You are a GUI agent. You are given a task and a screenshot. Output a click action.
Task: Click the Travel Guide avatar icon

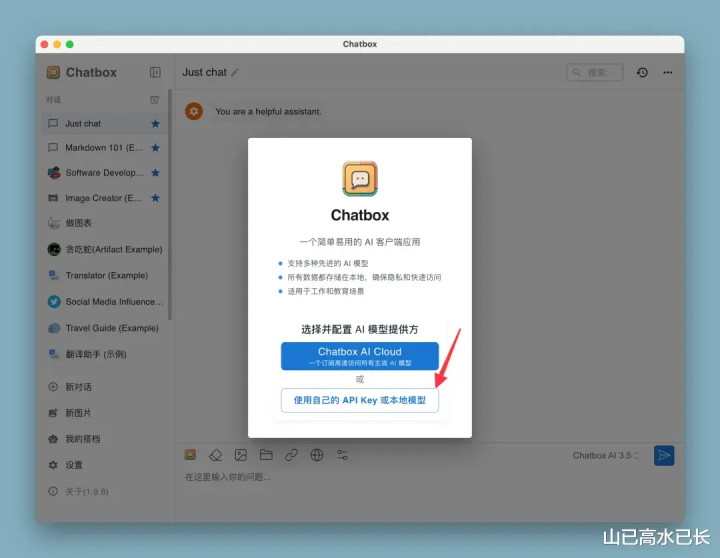tap(54, 328)
